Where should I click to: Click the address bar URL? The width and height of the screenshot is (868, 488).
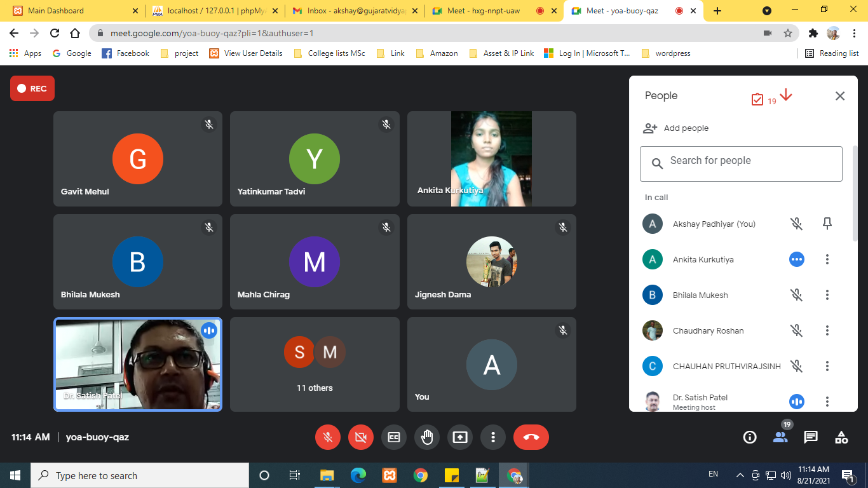[212, 33]
